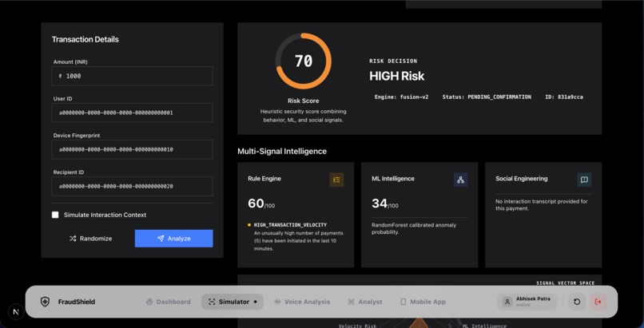Click the HIGH Risk decision text
644x328 pixels.
(397, 77)
